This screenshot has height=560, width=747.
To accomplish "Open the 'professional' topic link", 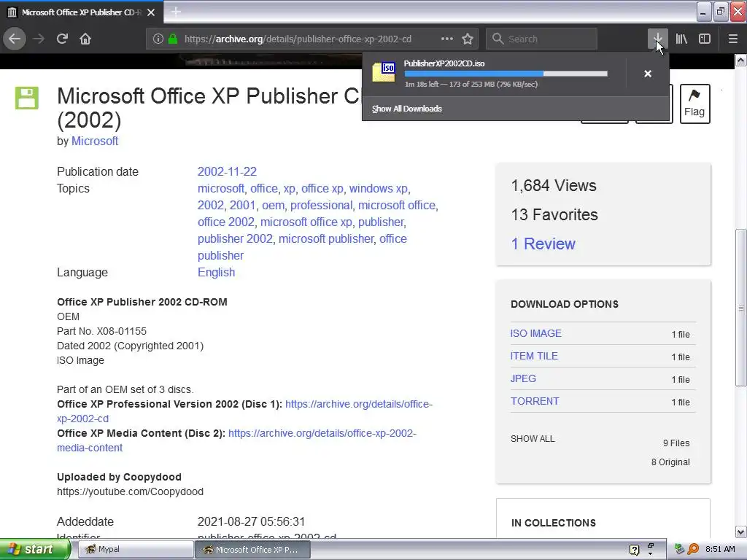I will click(x=321, y=205).
